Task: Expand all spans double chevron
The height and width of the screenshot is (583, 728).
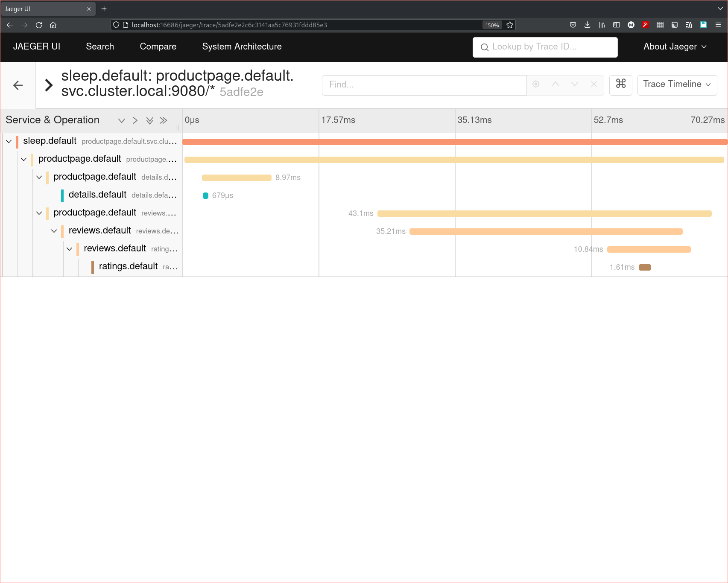Action: pos(164,121)
